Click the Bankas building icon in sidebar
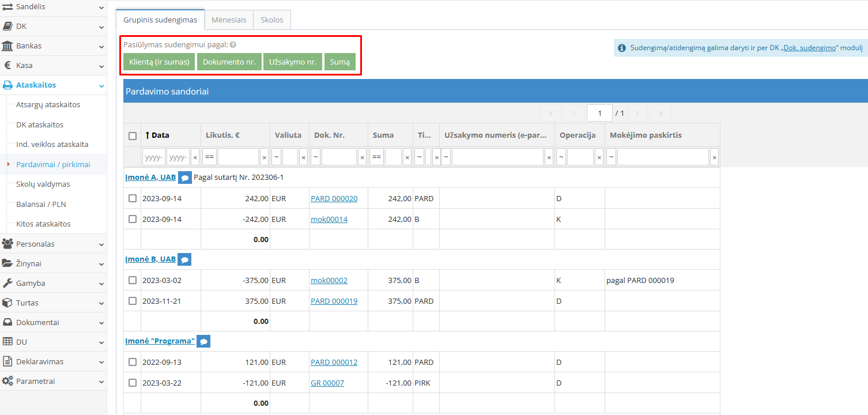Viewport: 868px width, 415px height. tap(7, 46)
